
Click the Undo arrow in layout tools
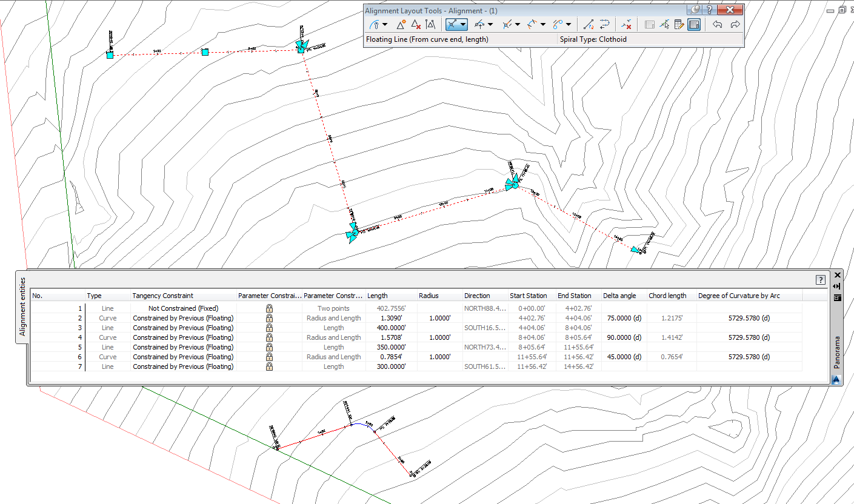click(718, 25)
